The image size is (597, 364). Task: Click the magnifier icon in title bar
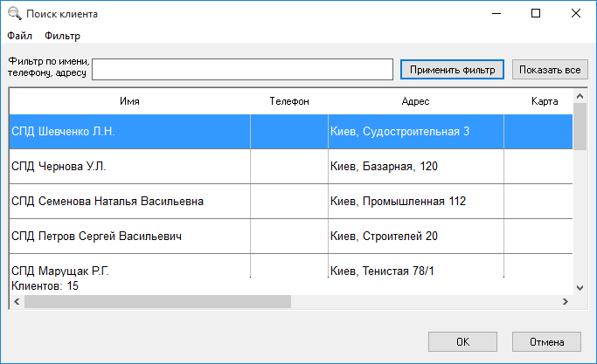tap(15, 13)
